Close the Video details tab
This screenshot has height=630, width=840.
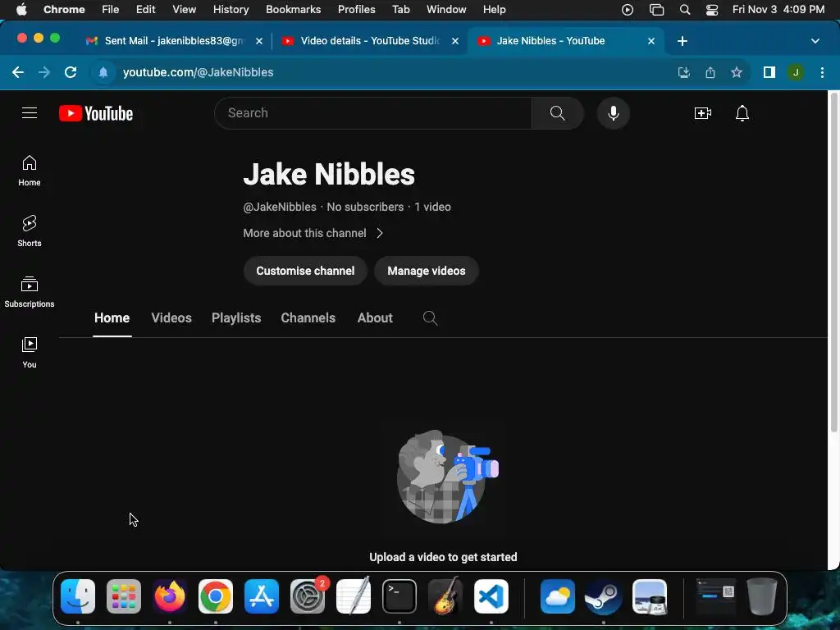455,41
